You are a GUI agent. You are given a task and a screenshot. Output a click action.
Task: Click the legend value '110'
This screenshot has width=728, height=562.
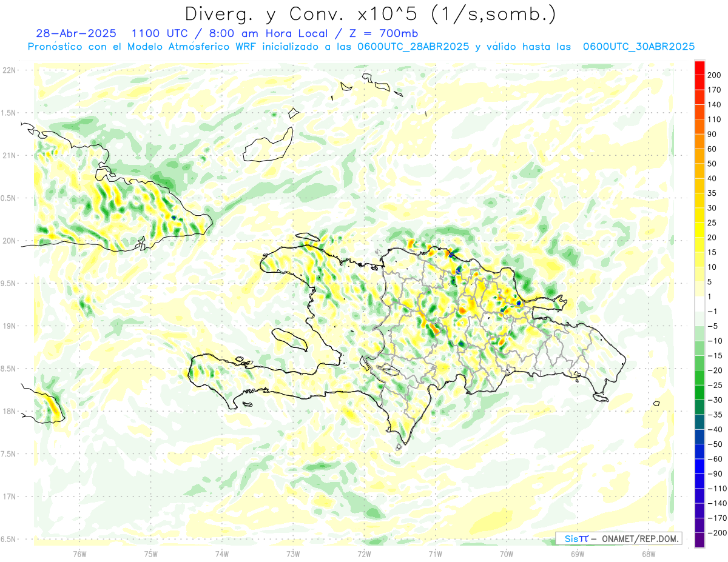tap(714, 119)
